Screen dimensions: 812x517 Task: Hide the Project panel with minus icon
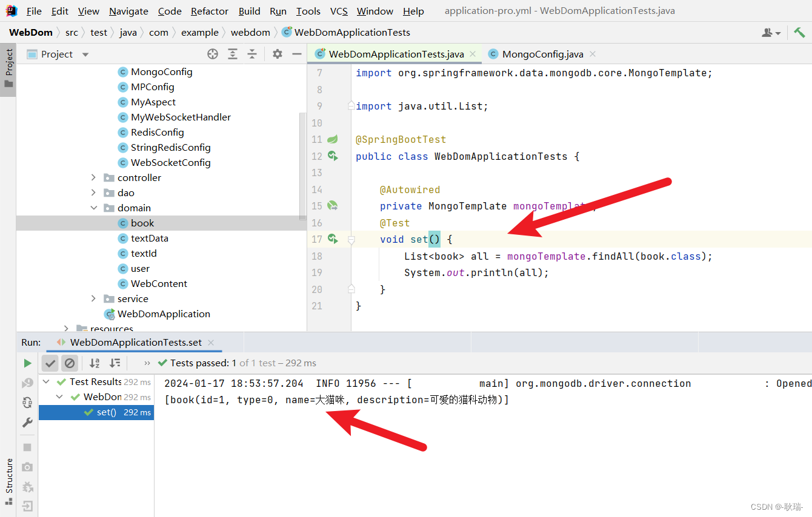[x=297, y=54]
